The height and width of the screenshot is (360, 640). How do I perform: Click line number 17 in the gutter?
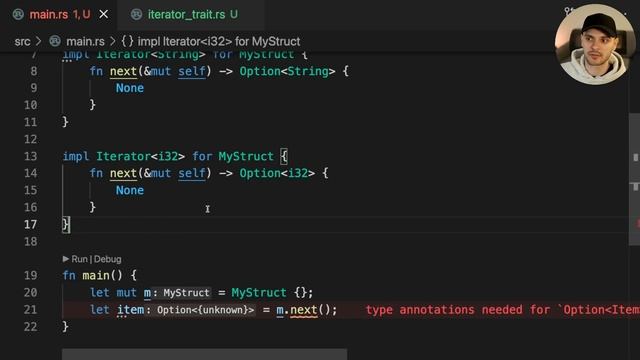tap(31, 224)
